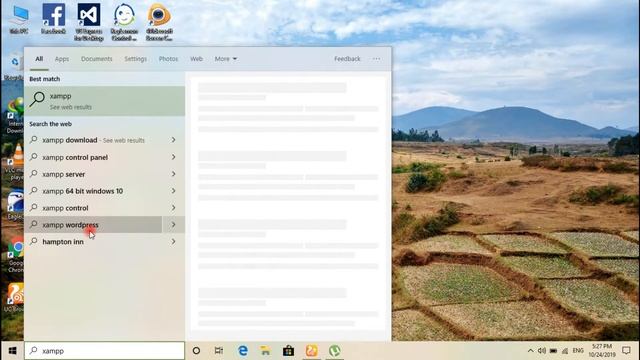This screenshot has height=360, width=640.
Task: Select the 'xampp control panel' suggestion
Action: point(93,157)
